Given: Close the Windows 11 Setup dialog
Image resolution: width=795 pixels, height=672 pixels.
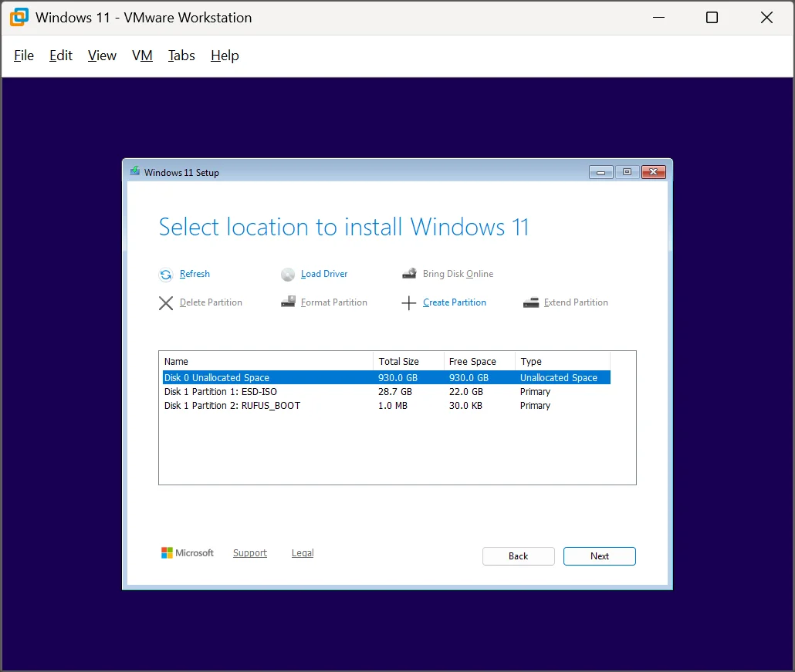Looking at the screenshot, I should tap(654, 172).
